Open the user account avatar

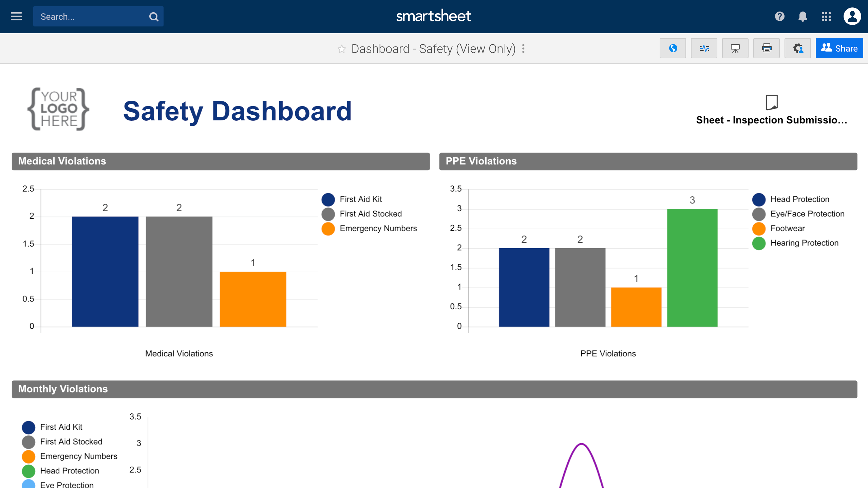852,16
